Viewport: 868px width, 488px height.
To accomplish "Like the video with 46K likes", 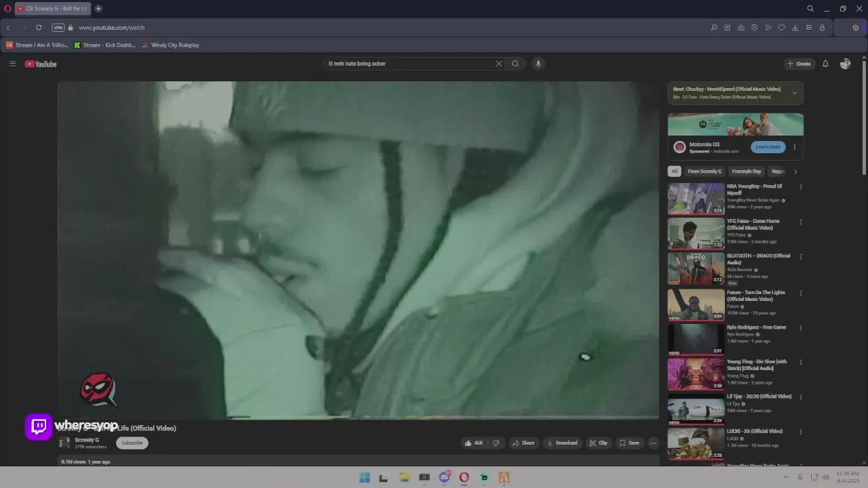I will coord(473,443).
